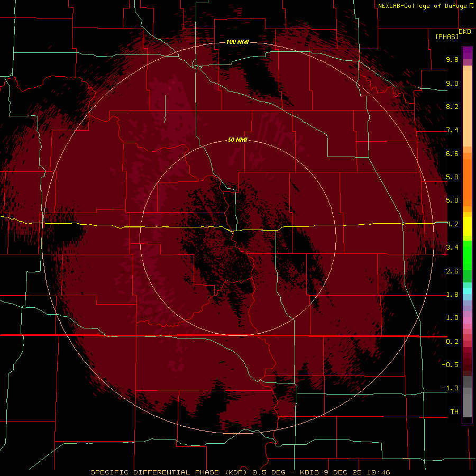Click the Specific Differential Phase caption text
Viewport: 476px width, 476px height.
(241, 472)
